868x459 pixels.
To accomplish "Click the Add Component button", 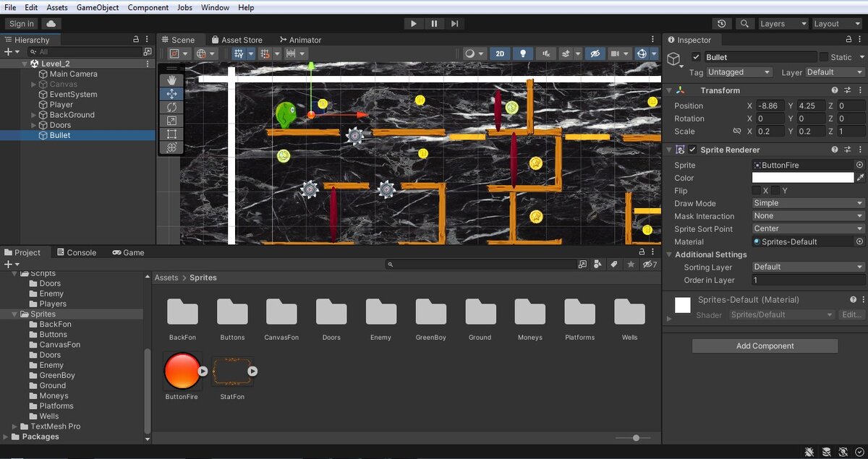I will point(765,346).
